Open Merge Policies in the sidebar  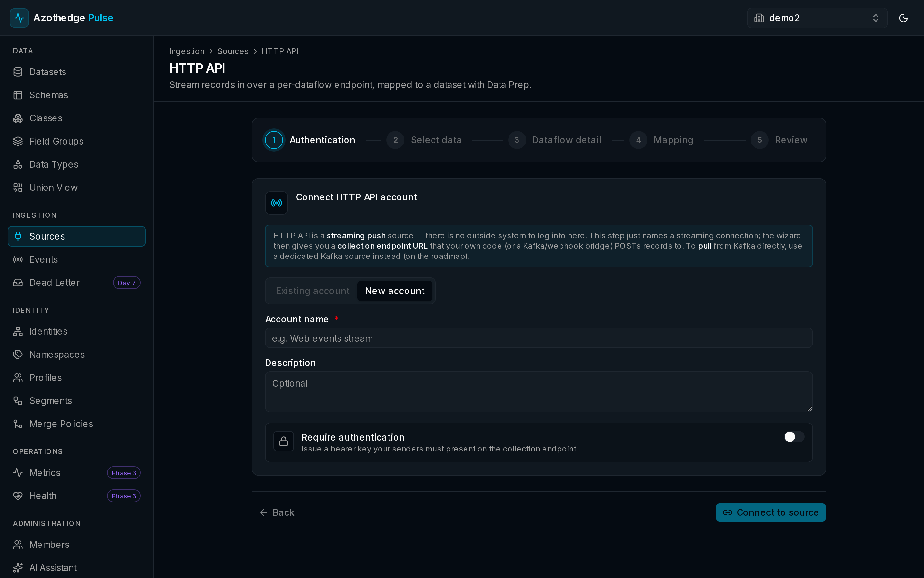coord(76,424)
